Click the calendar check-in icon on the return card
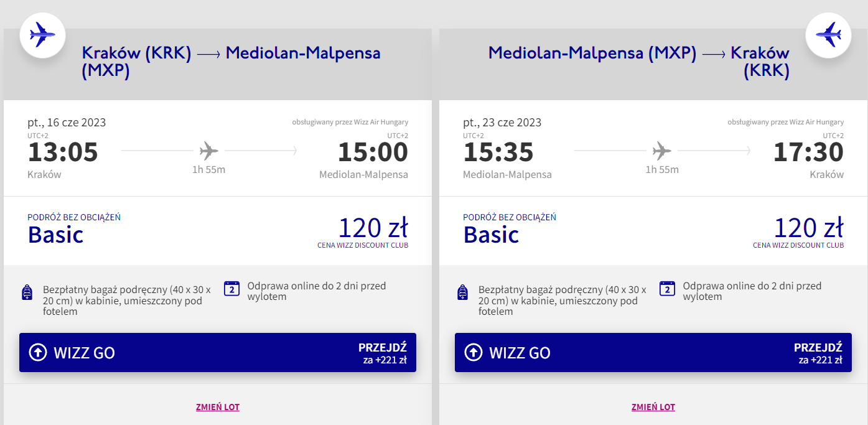The height and width of the screenshot is (425, 868). 667,288
